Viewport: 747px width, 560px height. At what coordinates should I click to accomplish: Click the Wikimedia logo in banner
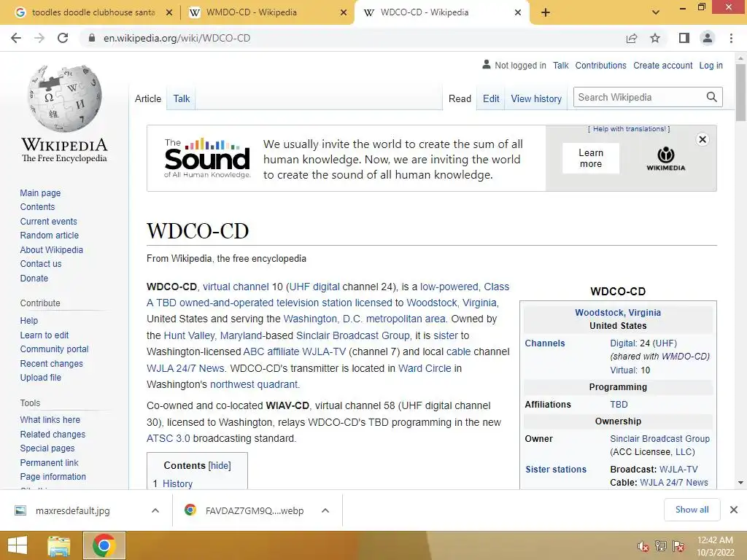point(666,159)
